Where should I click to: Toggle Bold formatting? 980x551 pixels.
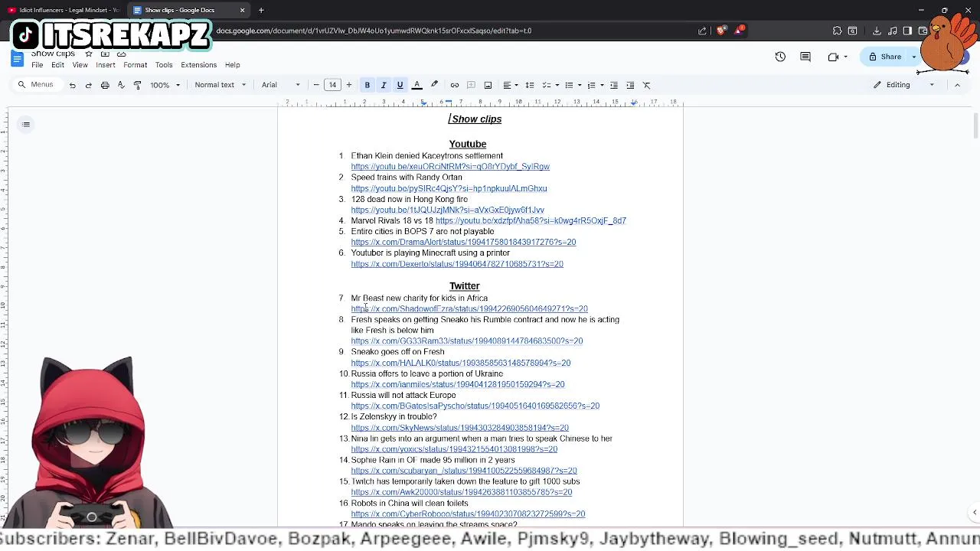point(367,85)
